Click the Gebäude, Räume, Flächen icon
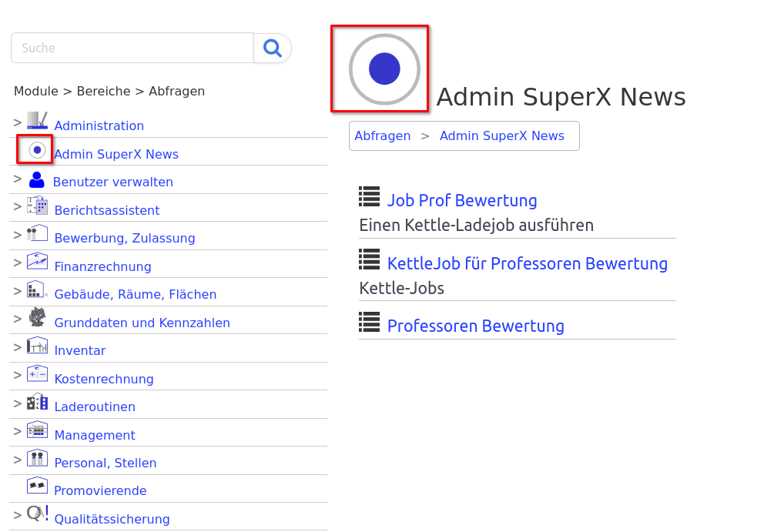The image size is (784, 532). (x=37, y=289)
